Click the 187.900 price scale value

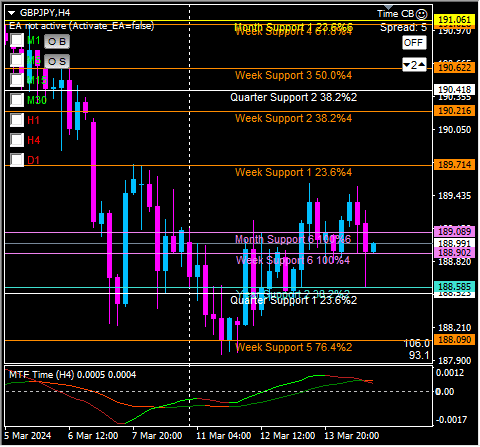coord(454,361)
